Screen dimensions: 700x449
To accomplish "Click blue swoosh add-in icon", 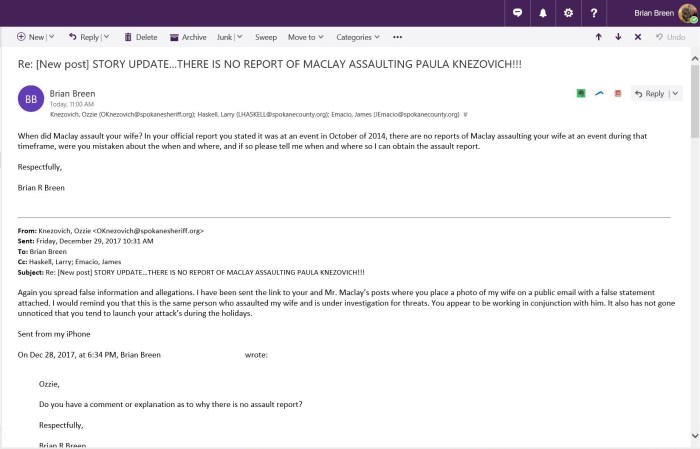I will (599, 93).
